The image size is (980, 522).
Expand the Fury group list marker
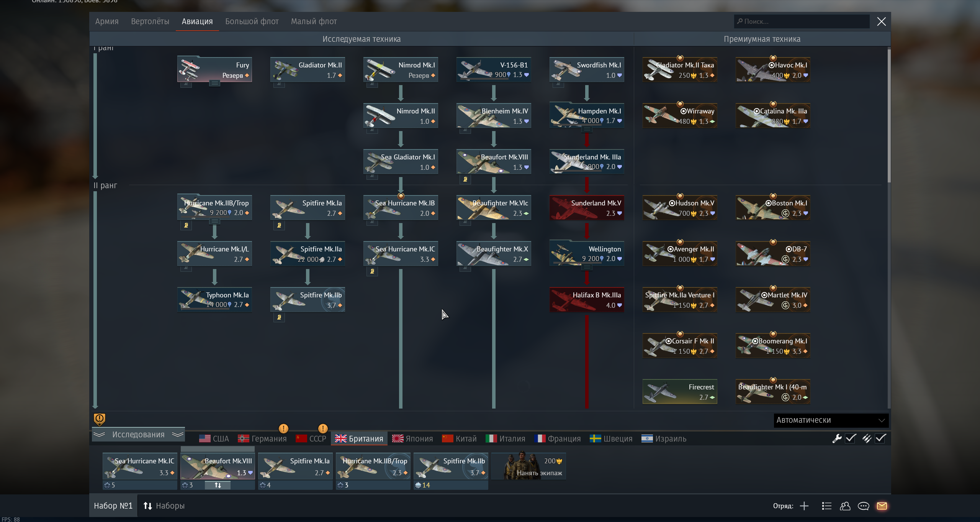click(x=215, y=84)
